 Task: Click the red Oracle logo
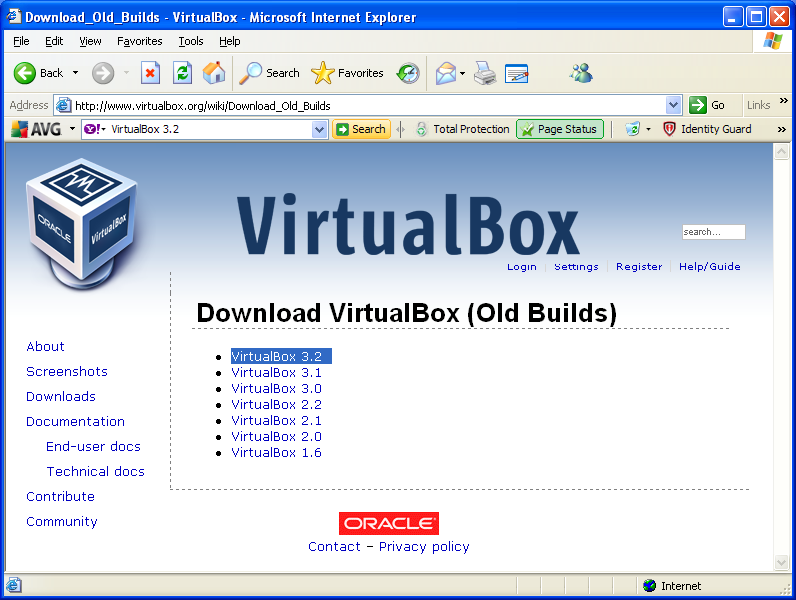(389, 523)
